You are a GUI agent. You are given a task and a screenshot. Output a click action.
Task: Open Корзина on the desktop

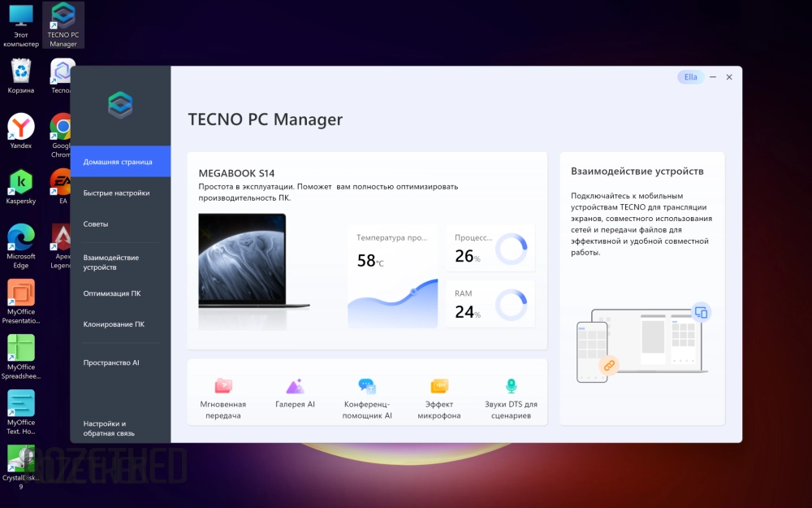click(21, 72)
